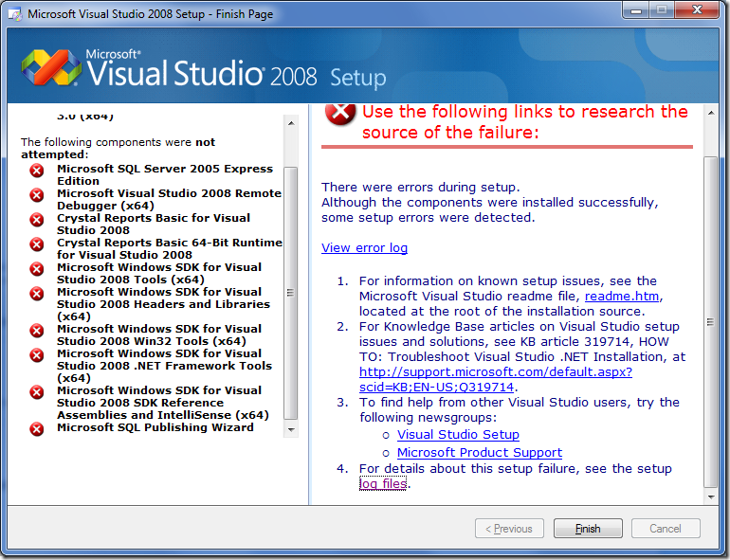Screen dimensions: 730x560
Task: Click the right pane scrollbar thumb
Action: click(x=710, y=322)
